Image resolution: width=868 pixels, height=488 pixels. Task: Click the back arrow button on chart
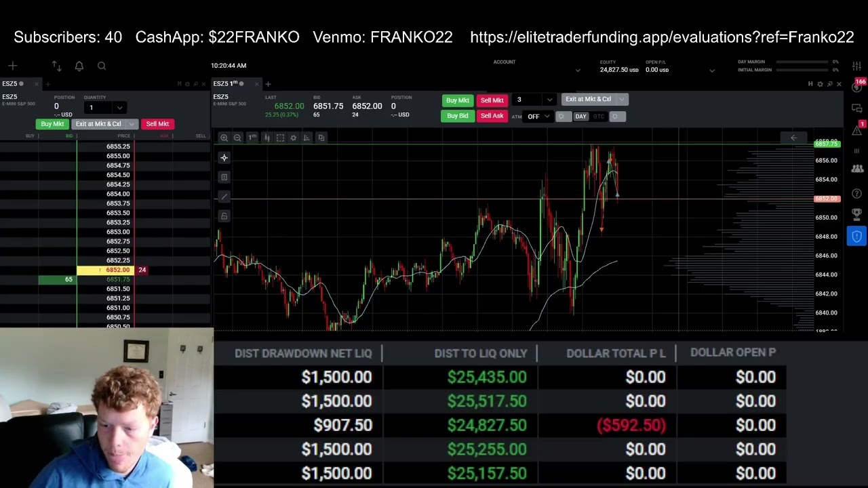(x=793, y=138)
